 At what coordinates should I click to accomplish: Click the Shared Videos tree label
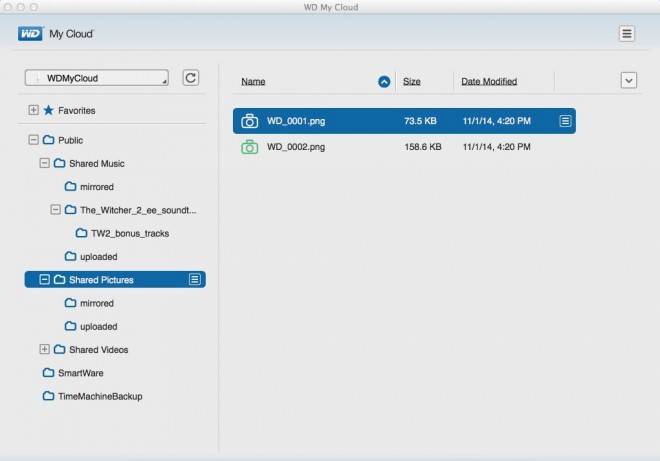(x=98, y=349)
